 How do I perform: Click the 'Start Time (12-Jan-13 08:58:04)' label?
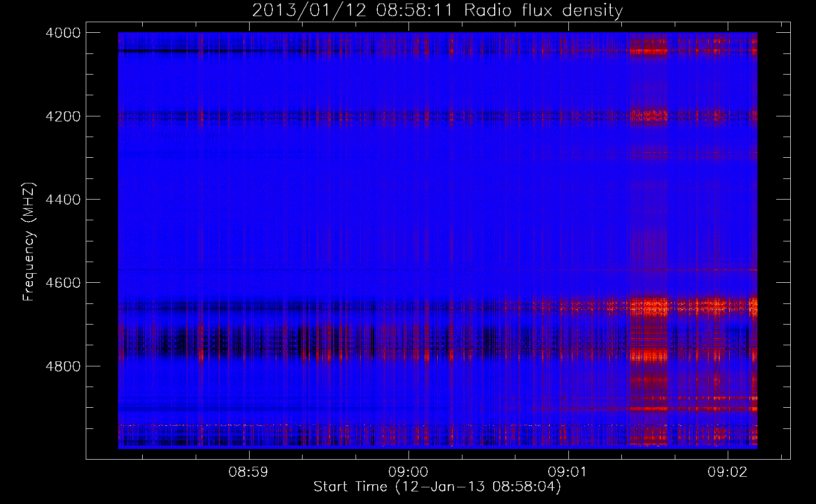pos(437,487)
